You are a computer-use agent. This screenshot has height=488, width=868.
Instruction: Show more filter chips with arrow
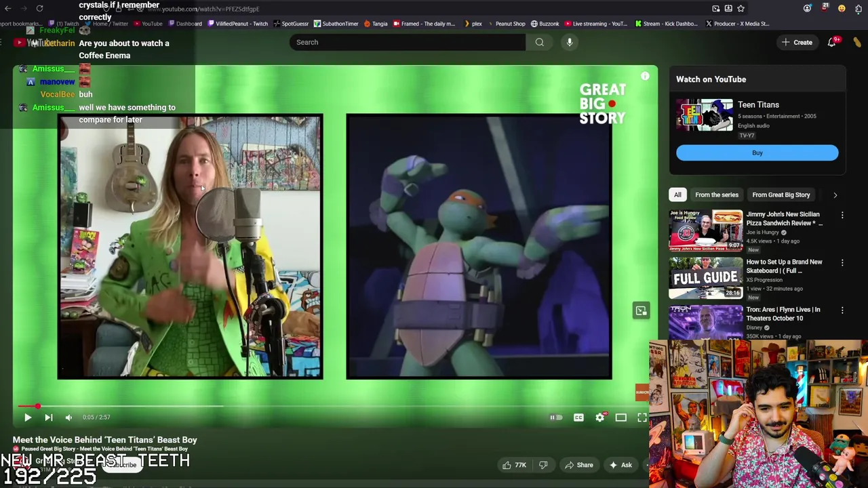coord(835,195)
